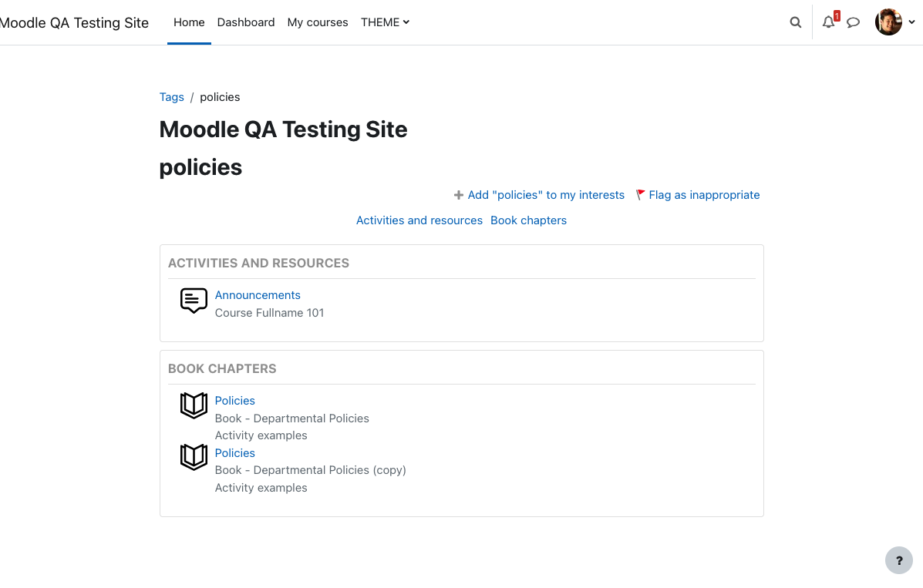Jump to Book chapters section link
923x588 pixels.
tap(529, 220)
